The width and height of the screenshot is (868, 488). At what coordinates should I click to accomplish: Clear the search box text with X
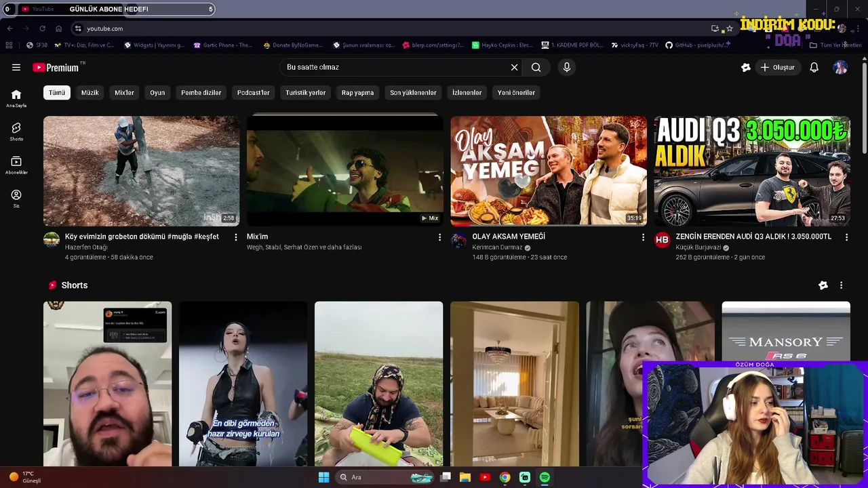(514, 67)
